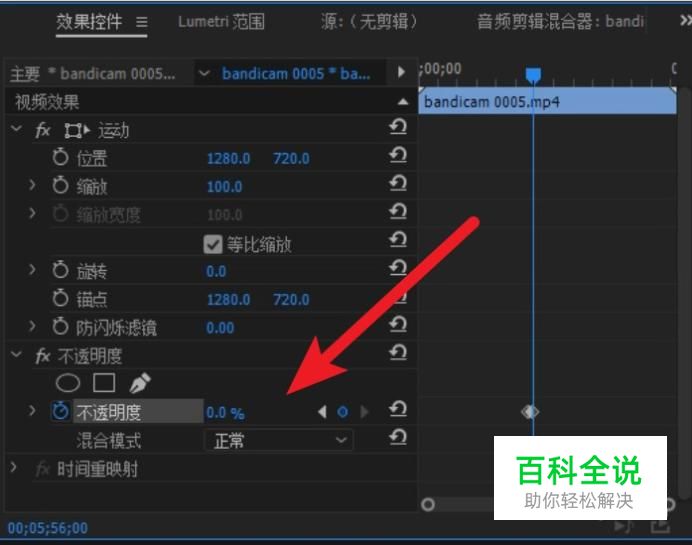Select the free draw bezier pen mask tool
The width and height of the screenshot is (692, 545).
point(140,383)
